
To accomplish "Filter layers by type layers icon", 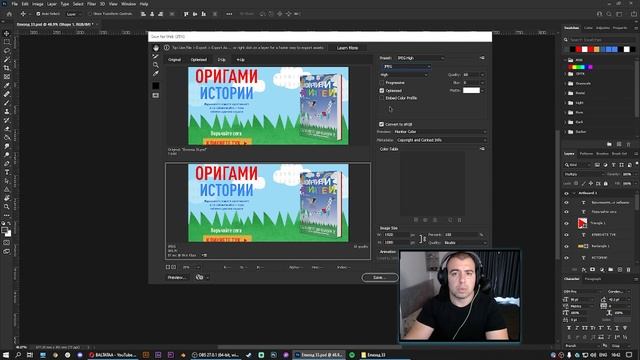I will (613, 165).
